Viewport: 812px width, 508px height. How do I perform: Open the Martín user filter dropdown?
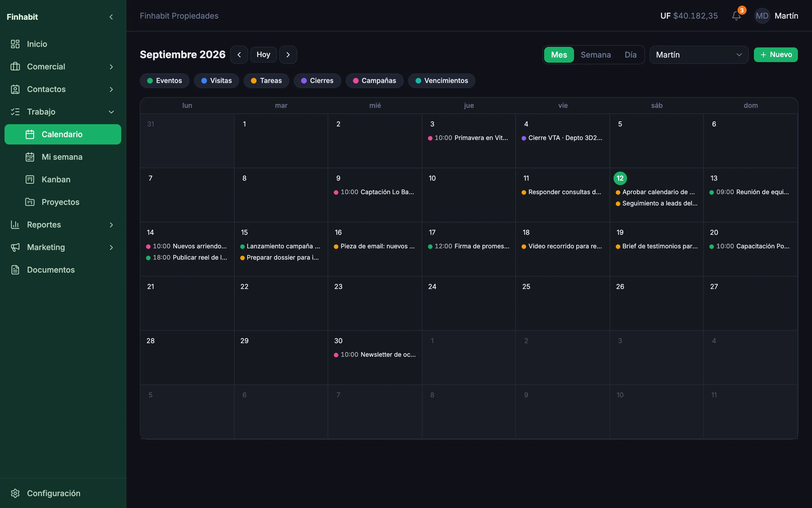pyautogui.click(x=699, y=55)
